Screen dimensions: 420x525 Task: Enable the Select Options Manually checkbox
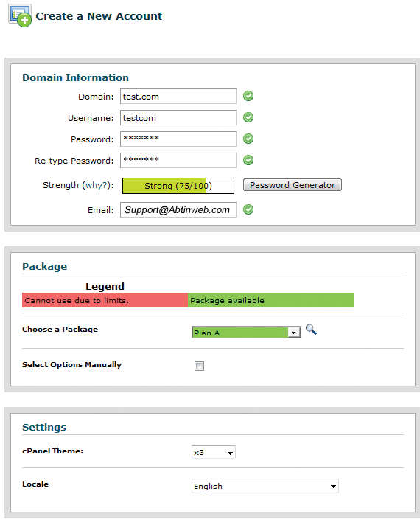199,366
